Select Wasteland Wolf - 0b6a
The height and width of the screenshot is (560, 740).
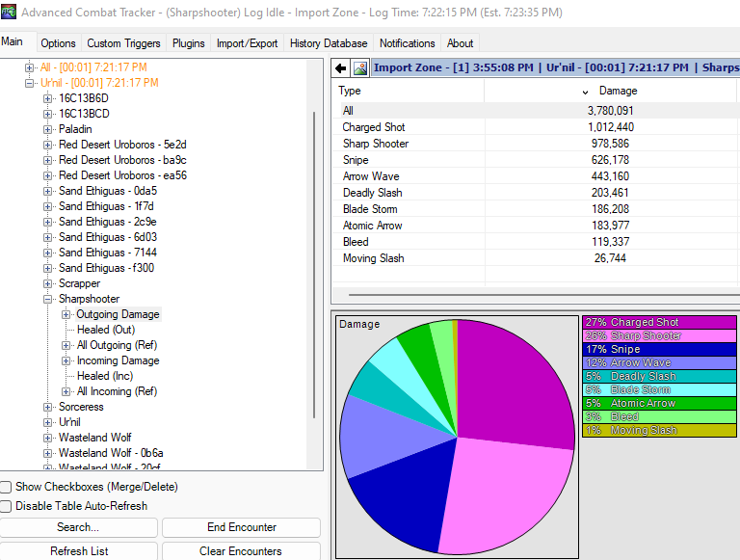111,453
